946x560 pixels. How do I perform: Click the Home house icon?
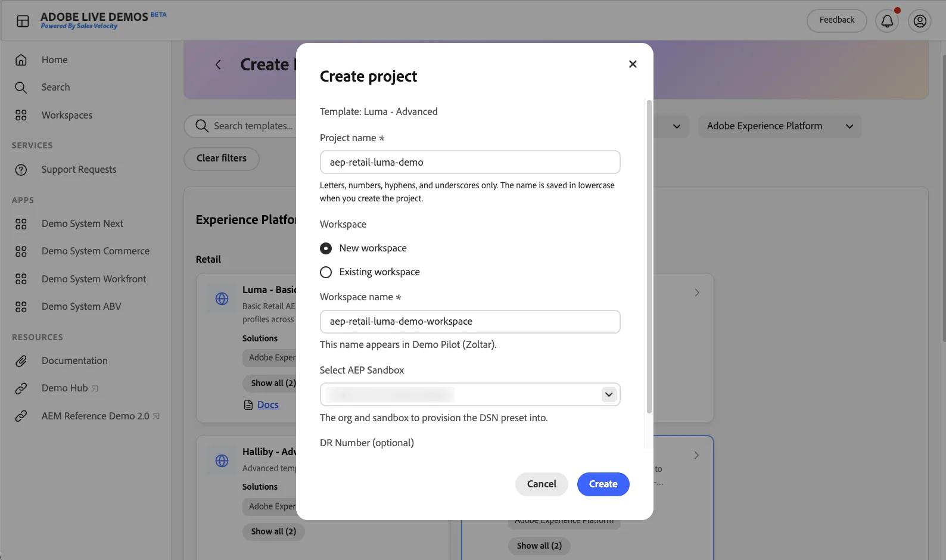pos(21,60)
